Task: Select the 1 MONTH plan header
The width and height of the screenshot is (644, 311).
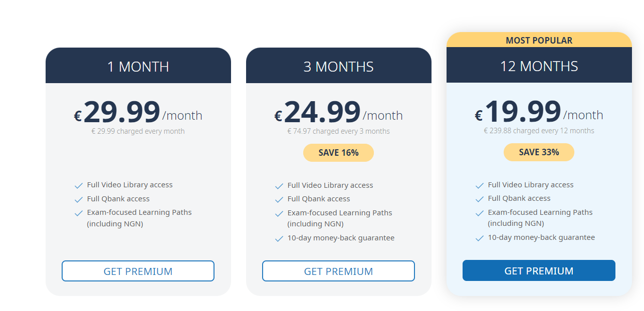Action: pyautogui.click(x=138, y=65)
